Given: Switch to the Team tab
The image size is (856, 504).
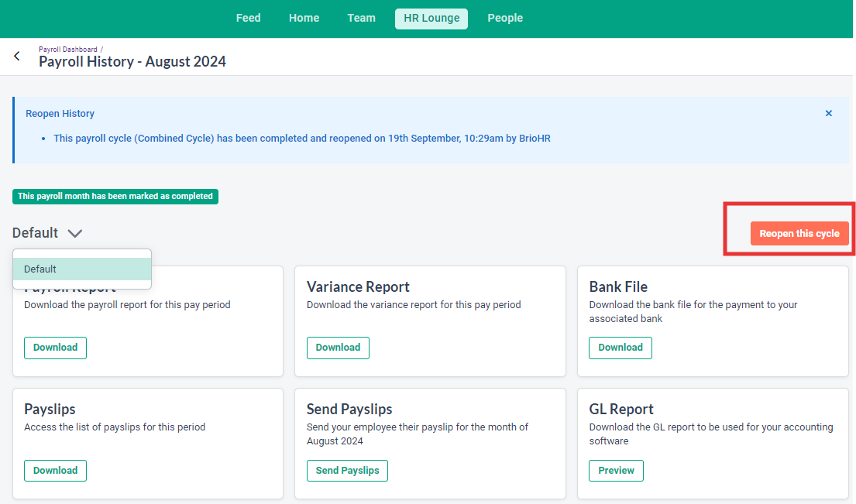Looking at the screenshot, I should pos(361,17).
